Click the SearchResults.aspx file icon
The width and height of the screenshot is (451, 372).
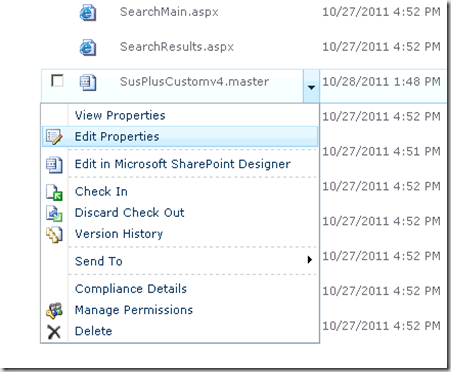tap(88, 47)
